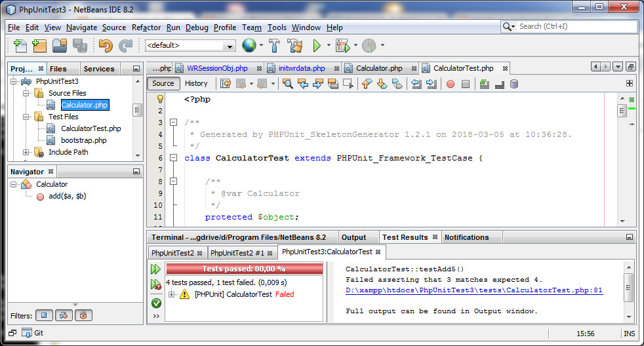Click the Tests passed 80,00 % progress bar
Viewport: 644px width, 346px height.
244,269
